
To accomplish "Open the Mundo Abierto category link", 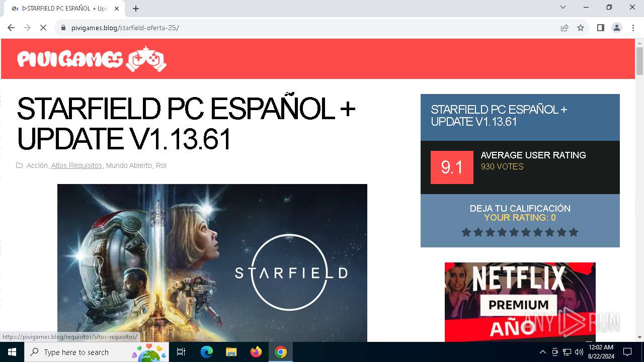I will coord(129,165).
